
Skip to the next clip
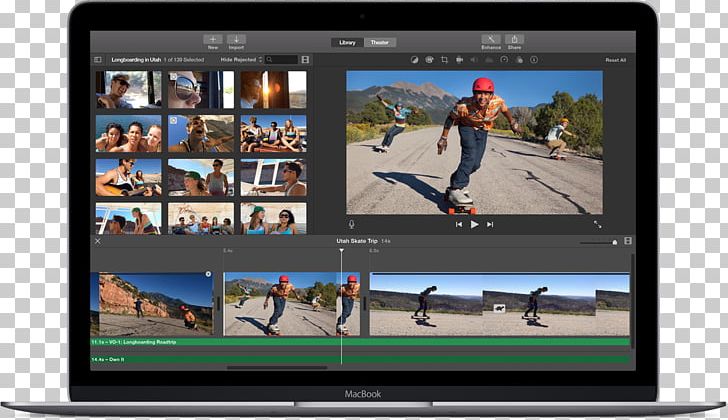(490, 225)
